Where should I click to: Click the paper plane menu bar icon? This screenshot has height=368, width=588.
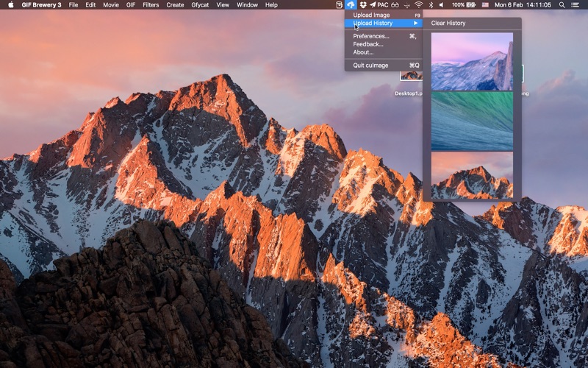373,5
